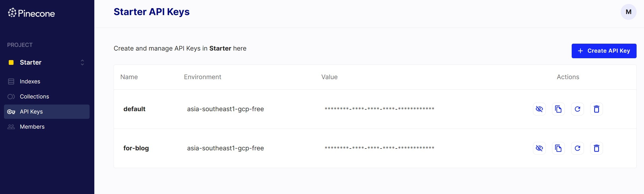Image resolution: width=644 pixels, height=194 pixels.
Task: Rotate the for-blog API key
Action: click(x=578, y=148)
